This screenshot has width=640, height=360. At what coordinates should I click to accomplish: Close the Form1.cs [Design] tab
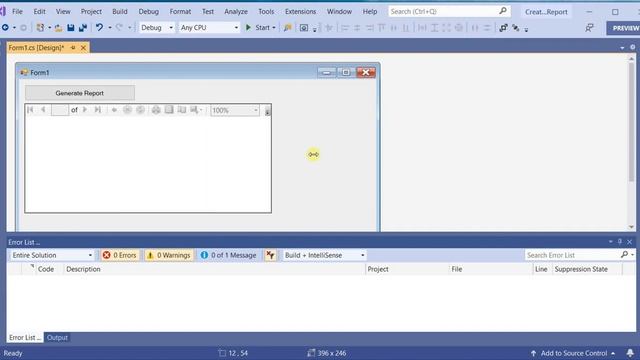click(x=83, y=48)
